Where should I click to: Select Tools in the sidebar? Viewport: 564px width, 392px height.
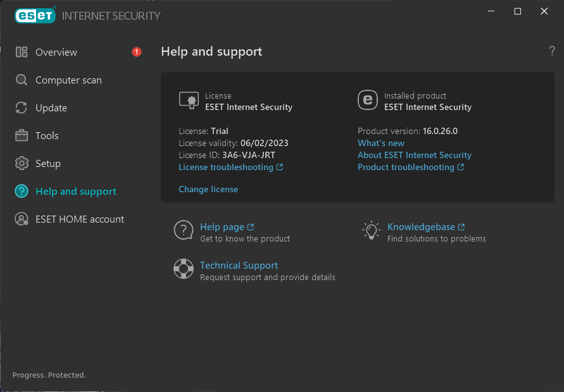47,135
